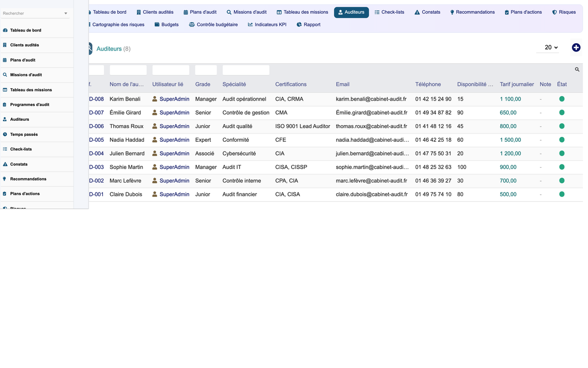Click the Rapport pie chart icon
This screenshot has width=588, height=368.
point(299,25)
